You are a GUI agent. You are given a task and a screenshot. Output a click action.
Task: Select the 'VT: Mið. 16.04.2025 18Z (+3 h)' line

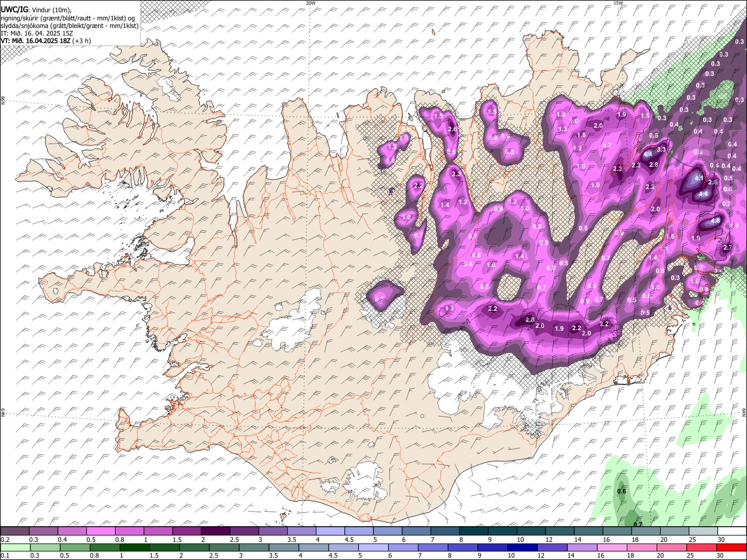pyautogui.click(x=46, y=41)
